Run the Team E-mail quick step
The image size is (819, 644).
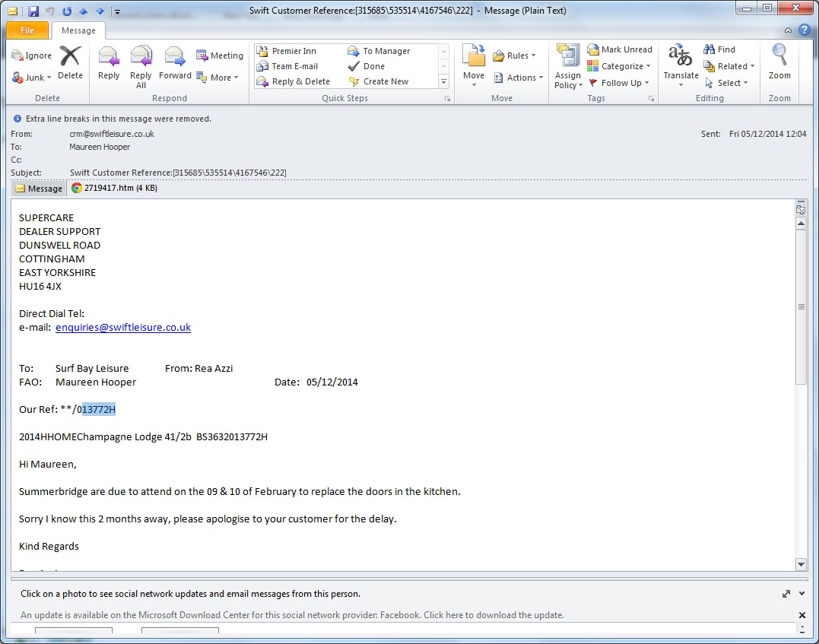click(x=287, y=66)
